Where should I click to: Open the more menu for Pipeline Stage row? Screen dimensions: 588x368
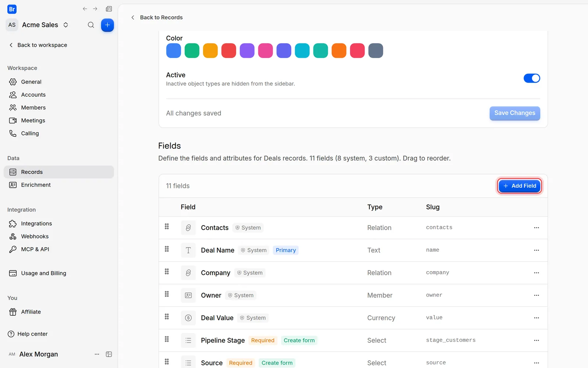537,340
